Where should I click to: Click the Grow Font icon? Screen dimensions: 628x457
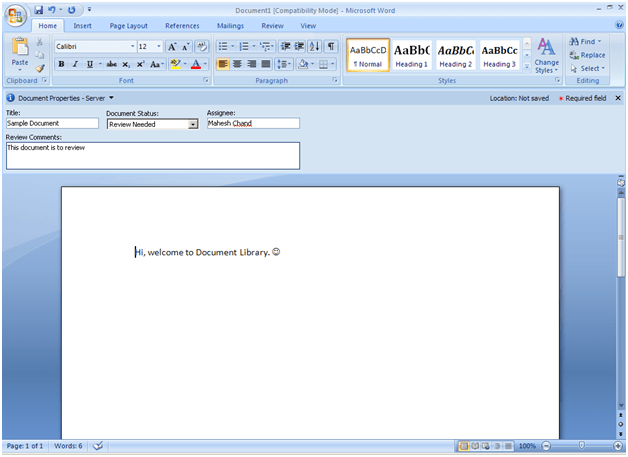click(x=172, y=46)
